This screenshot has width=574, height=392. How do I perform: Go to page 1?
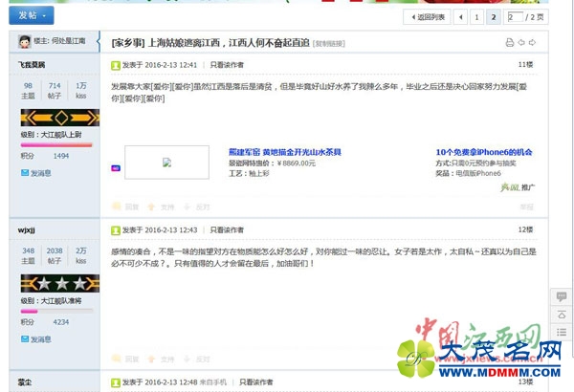[476, 17]
